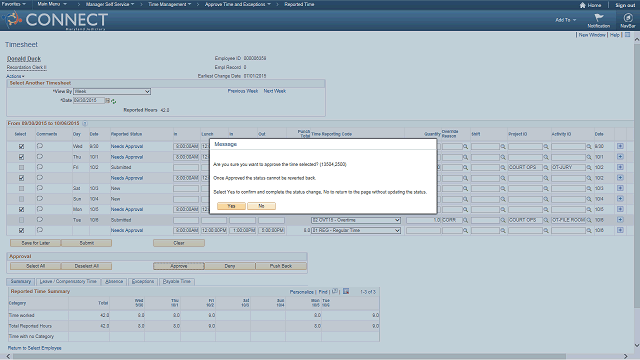Add a row with plus icon on first timesheet row
This screenshot has height=360, width=640.
(620, 146)
